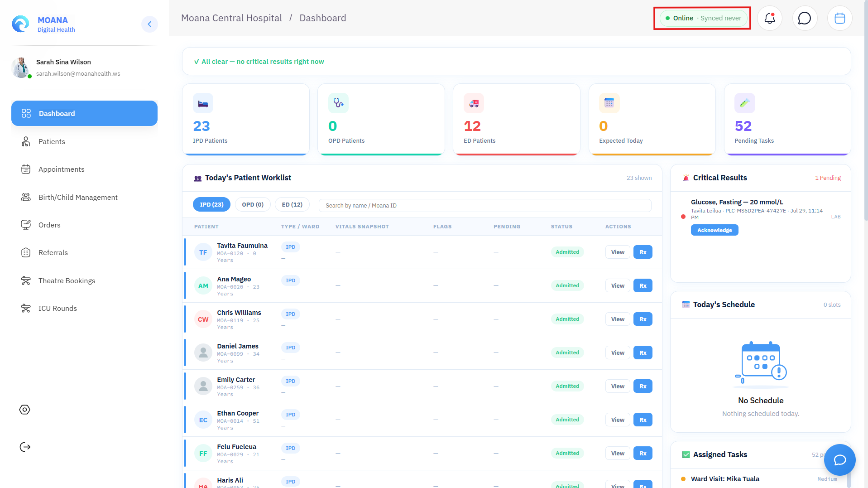Collapse the sidebar with the chevron
Image resolution: width=868 pixels, height=488 pixels.
pyautogui.click(x=149, y=24)
